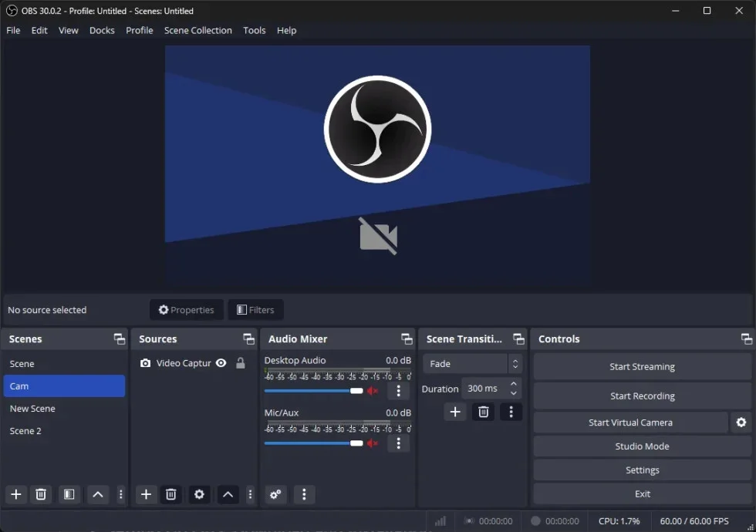Remove the configurable transition with the trash icon

pos(484,412)
